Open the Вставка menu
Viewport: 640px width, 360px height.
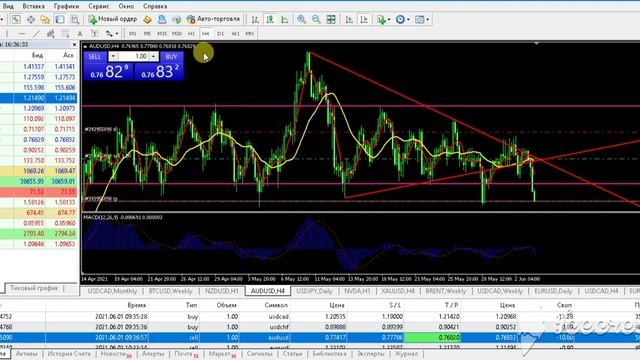tap(33, 6)
